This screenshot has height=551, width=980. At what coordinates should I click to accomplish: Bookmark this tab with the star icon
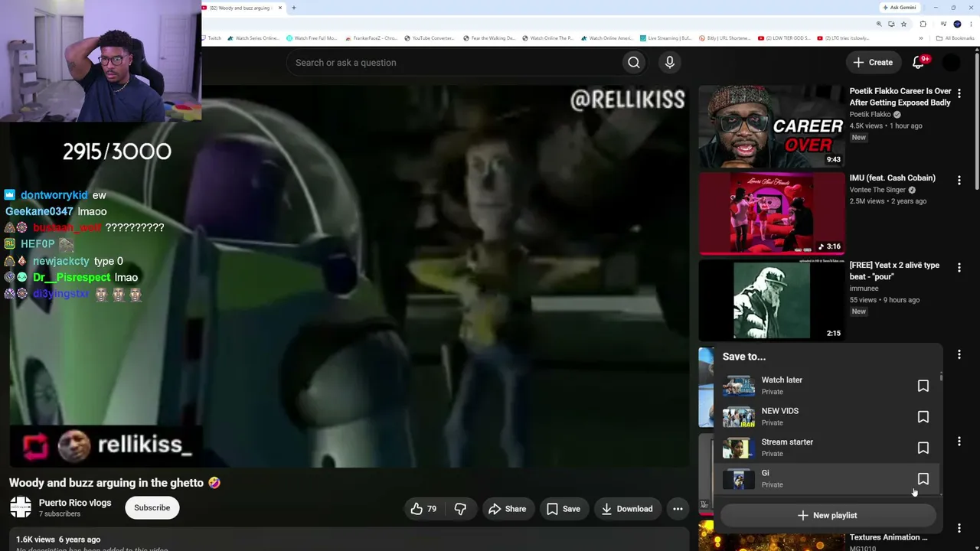point(903,24)
